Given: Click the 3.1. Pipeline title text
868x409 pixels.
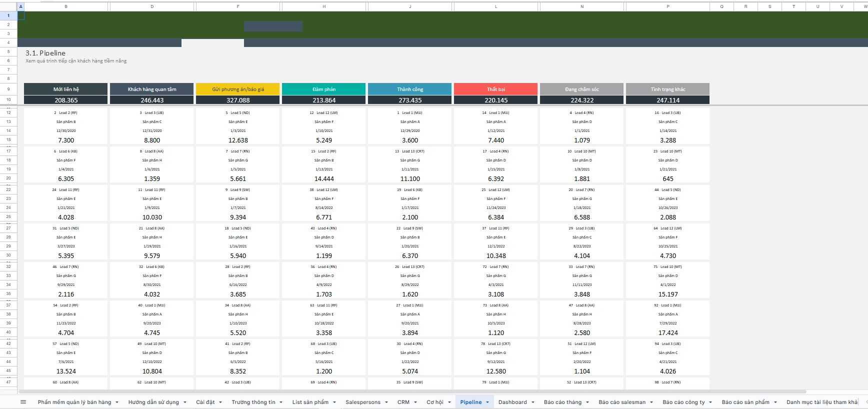Looking at the screenshot, I should coord(45,53).
